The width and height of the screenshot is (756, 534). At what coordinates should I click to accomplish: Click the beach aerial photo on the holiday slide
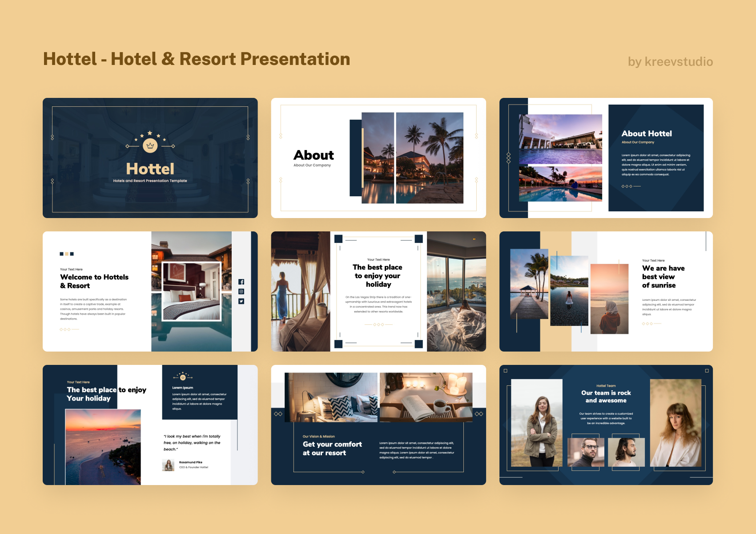pyautogui.click(x=103, y=447)
